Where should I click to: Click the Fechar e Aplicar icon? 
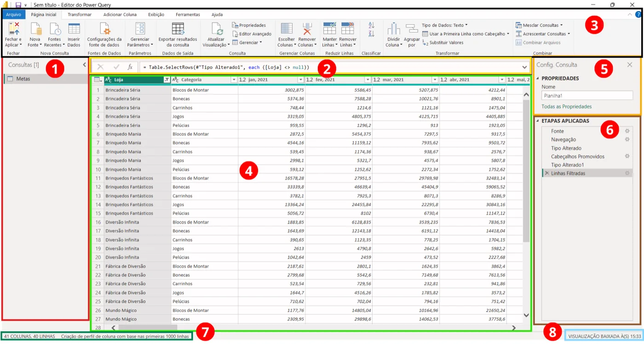13,29
